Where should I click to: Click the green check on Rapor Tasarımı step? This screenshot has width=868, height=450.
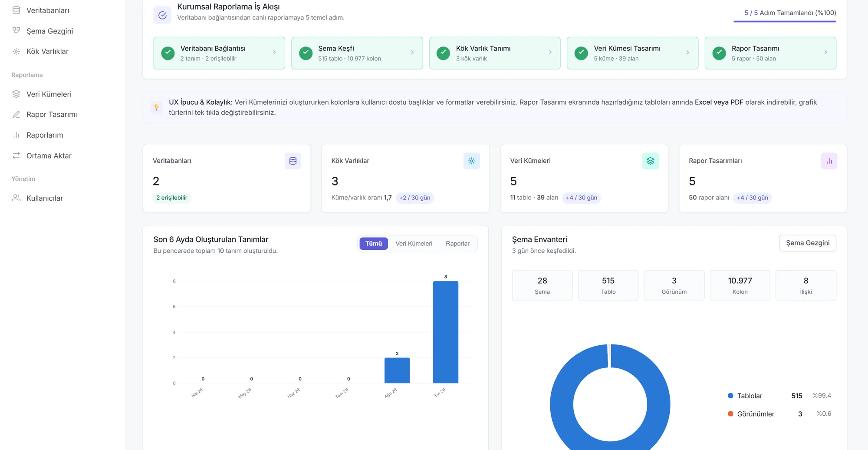[x=719, y=53]
